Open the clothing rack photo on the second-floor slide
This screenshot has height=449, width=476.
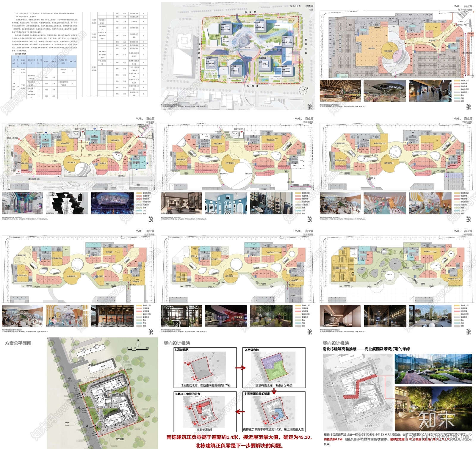click(x=271, y=203)
